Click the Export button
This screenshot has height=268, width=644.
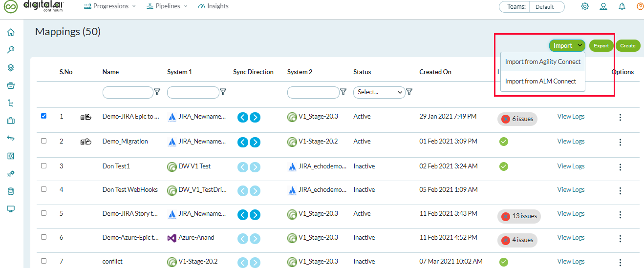click(x=601, y=45)
